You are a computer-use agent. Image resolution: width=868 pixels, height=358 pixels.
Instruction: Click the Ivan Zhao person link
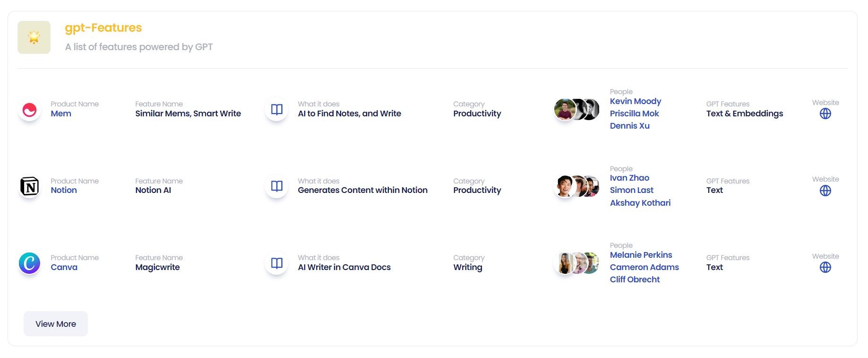(629, 178)
